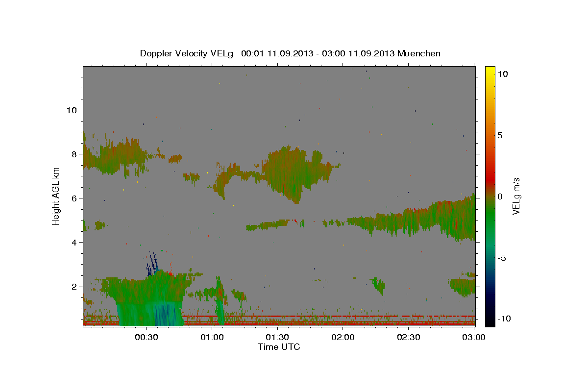Click the 02:30 time tick label

(409, 337)
